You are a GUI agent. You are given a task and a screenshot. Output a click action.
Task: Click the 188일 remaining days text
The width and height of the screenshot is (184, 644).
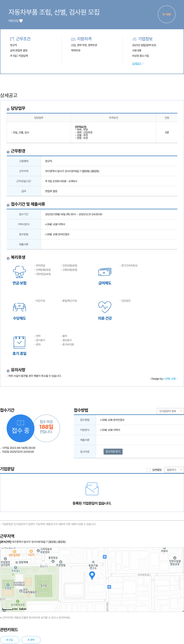(46, 427)
